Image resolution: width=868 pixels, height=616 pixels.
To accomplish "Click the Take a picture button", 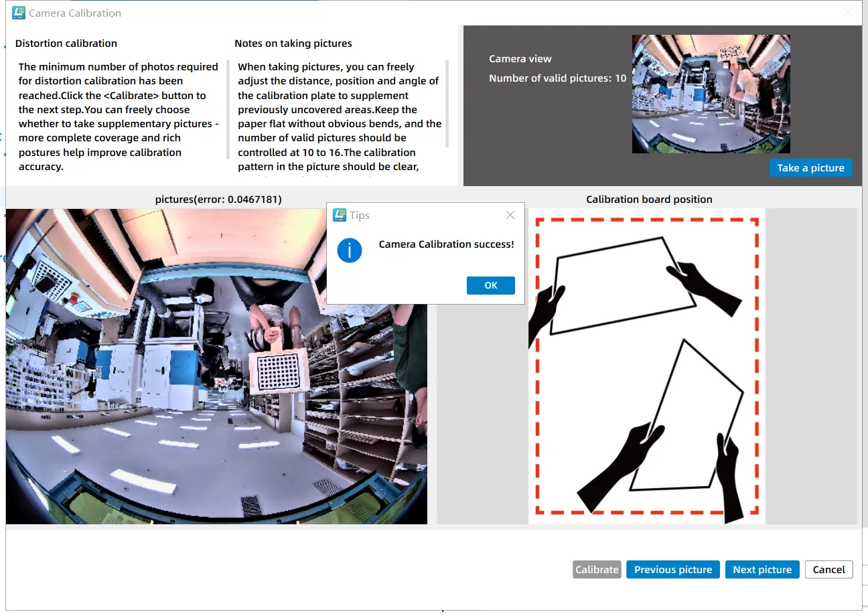I will (810, 168).
